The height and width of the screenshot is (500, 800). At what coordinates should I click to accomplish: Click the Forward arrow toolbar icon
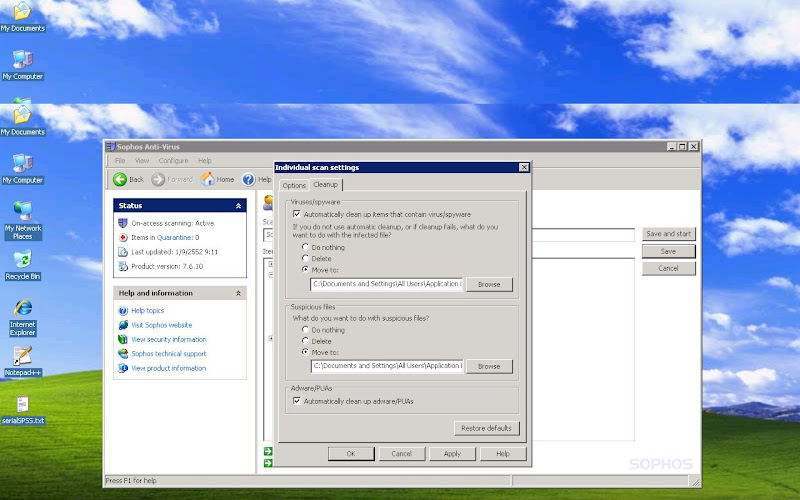(x=158, y=179)
